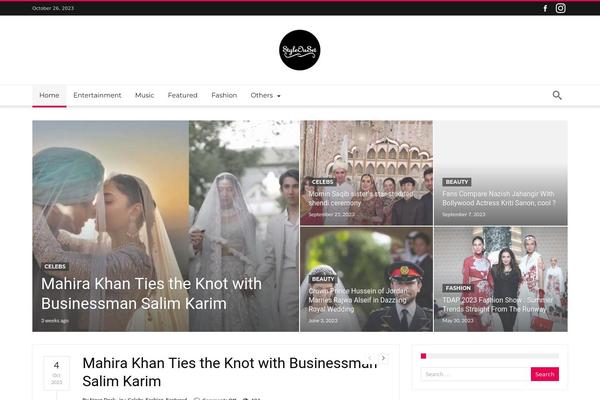Click the StyleOuSa round logo

coord(300,50)
